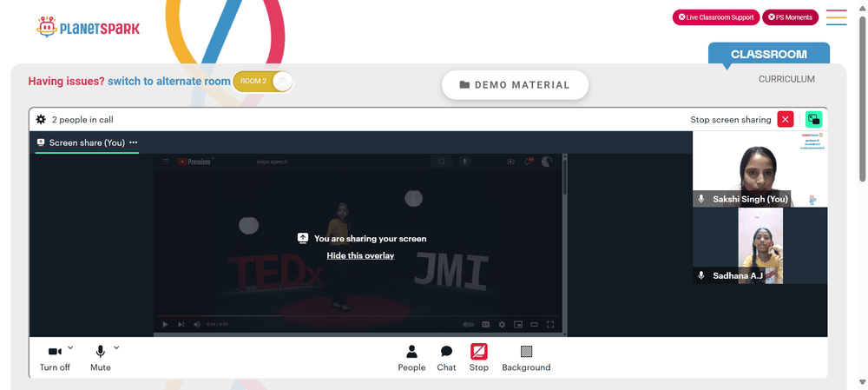Switch to the CLASSROOM tab
This screenshot has height=390, width=868.
pos(769,55)
